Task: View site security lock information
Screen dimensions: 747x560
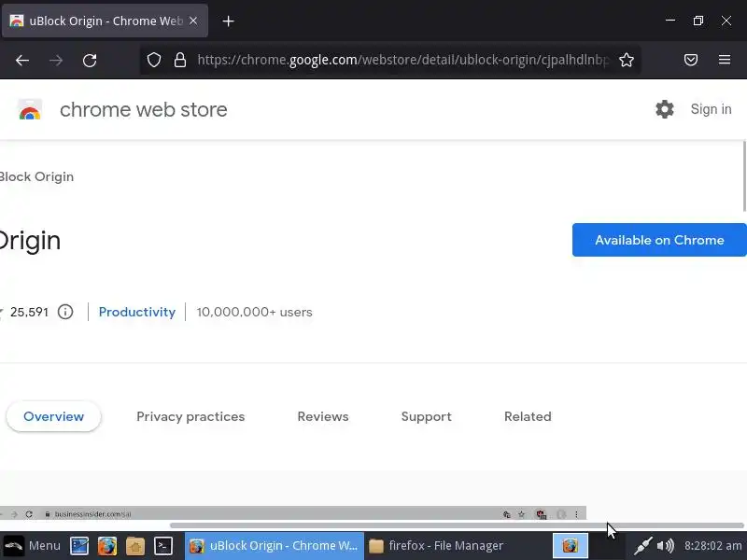Action: [x=180, y=60]
